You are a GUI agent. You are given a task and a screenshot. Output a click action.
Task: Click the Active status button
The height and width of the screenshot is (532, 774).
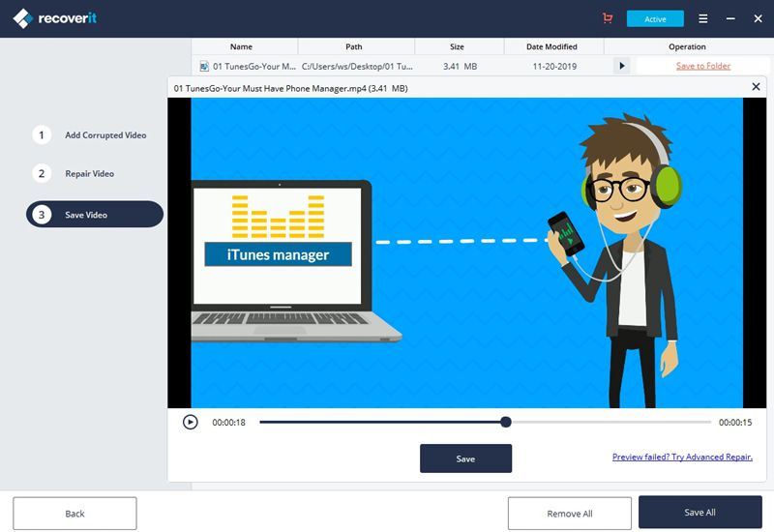click(x=655, y=18)
